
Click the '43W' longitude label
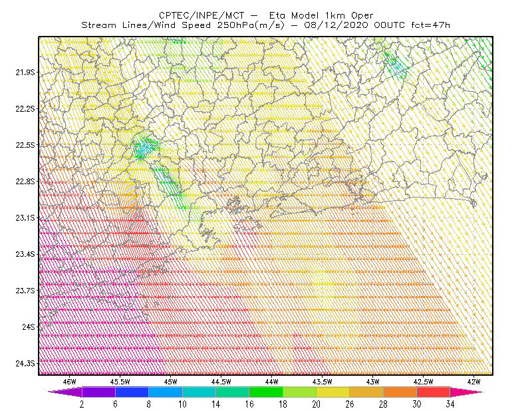[373, 382]
